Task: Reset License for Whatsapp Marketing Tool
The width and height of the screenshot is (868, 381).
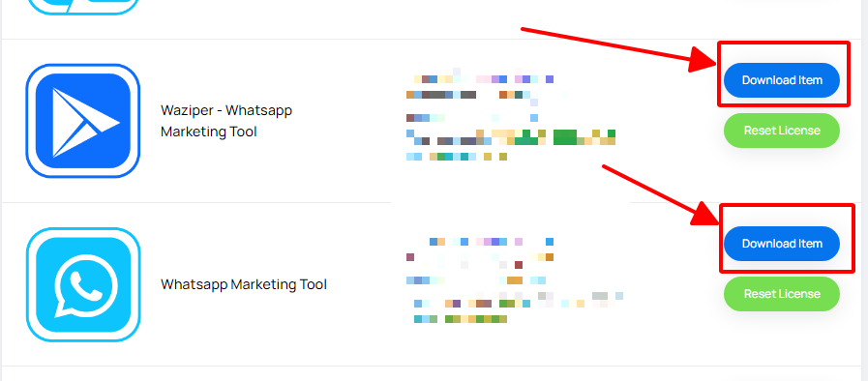Action: coord(782,294)
